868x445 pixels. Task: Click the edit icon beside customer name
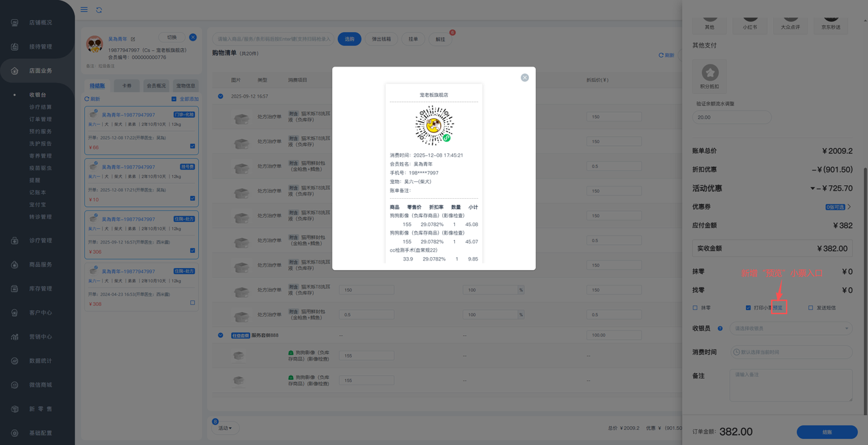(x=133, y=39)
